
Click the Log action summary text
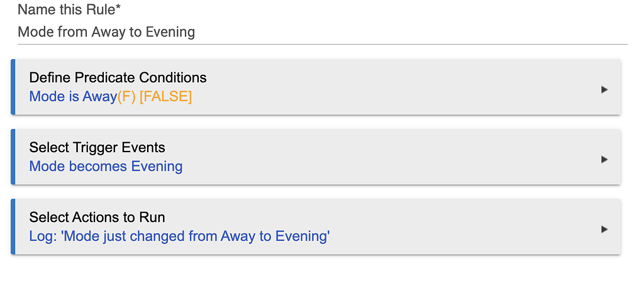[x=179, y=236]
